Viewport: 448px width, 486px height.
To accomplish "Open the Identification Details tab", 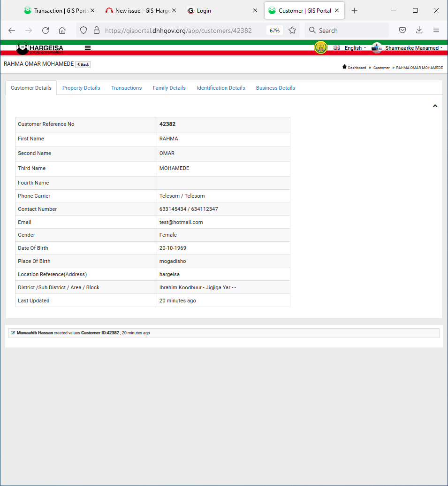I will 221,88.
